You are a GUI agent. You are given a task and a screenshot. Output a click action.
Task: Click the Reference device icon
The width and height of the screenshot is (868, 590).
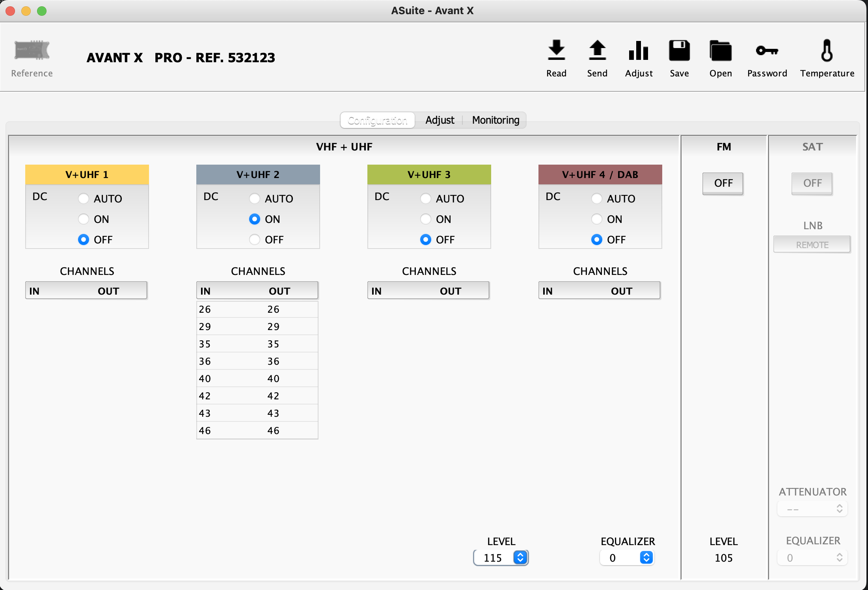point(32,50)
